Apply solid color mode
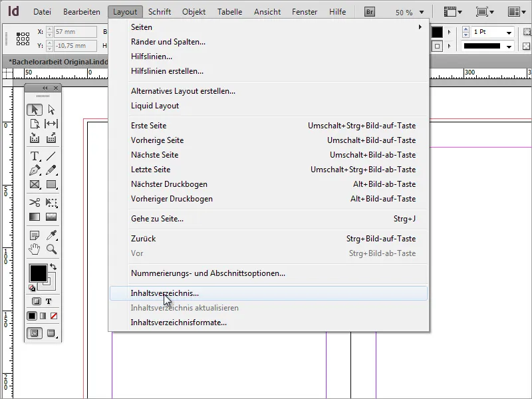The image size is (532, 399). coord(32,316)
